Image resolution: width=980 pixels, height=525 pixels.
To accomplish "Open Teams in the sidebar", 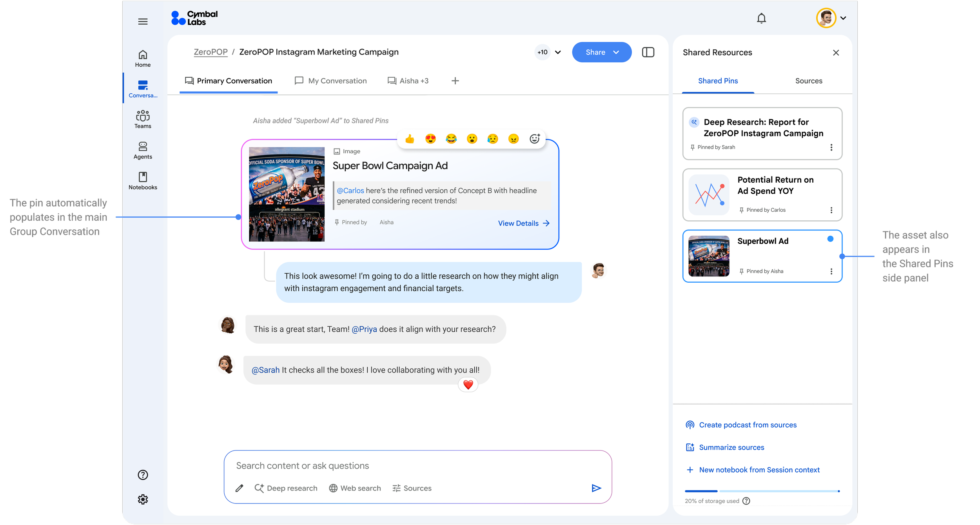I will point(143,120).
